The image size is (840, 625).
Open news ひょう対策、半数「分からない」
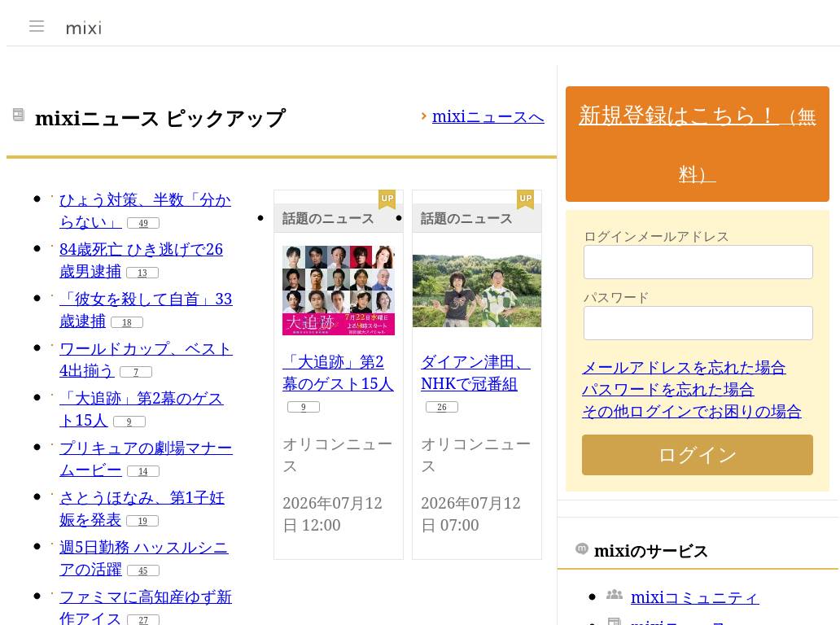pos(145,211)
